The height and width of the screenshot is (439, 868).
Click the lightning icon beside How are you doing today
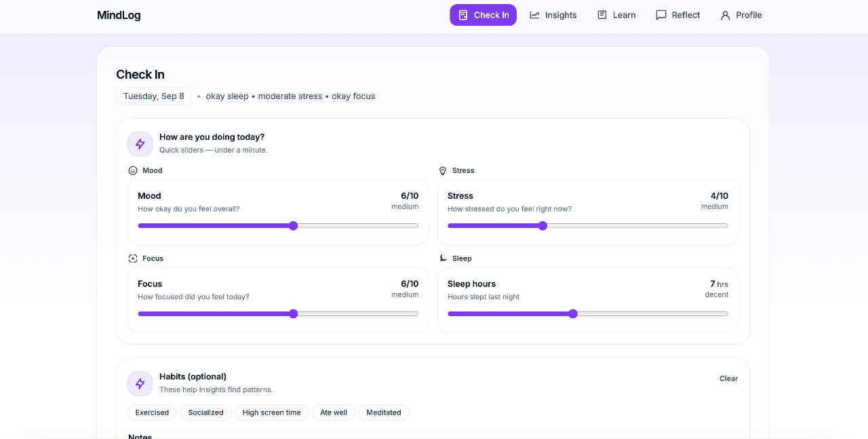point(140,144)
